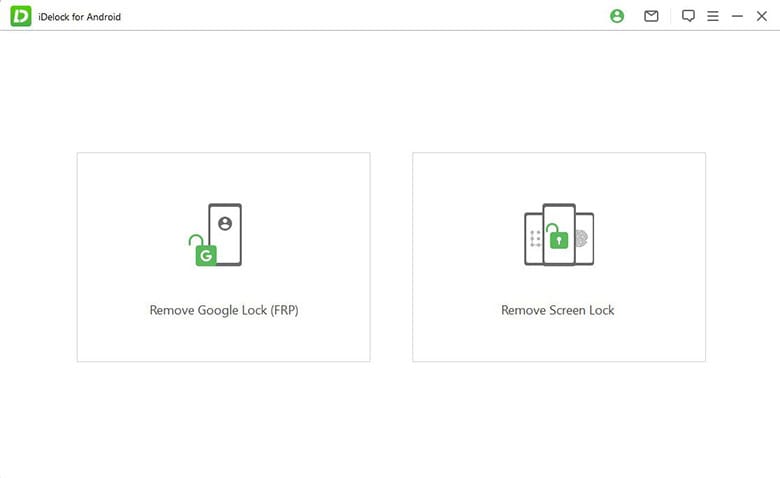The image size is (780, 478).
Task: Click the fingerprint phone graphic
Action: 585,239
